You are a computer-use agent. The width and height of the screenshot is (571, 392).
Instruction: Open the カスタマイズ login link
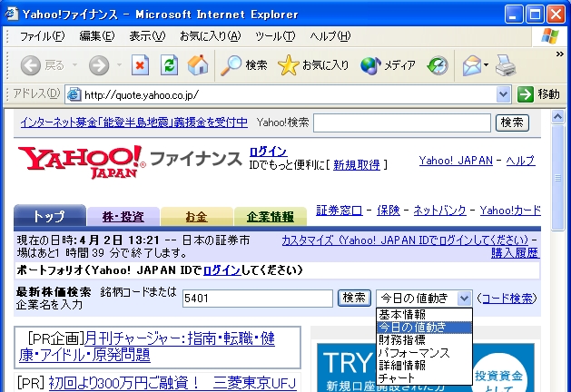point(405,240)
